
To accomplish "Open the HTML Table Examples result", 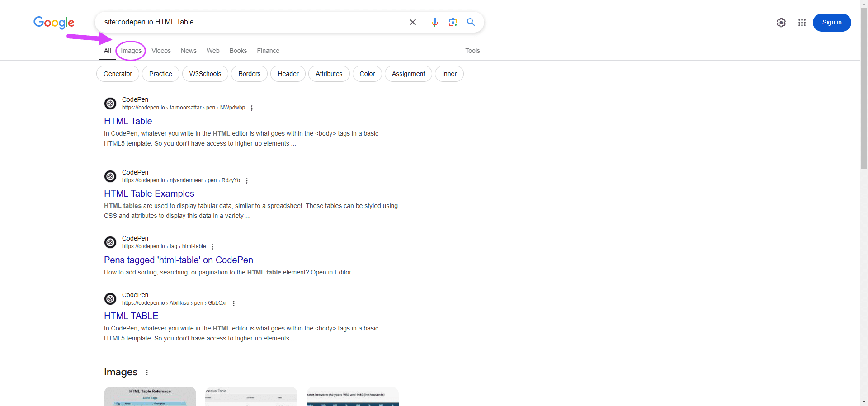I will pyautogui.click(x=149, y=194).
